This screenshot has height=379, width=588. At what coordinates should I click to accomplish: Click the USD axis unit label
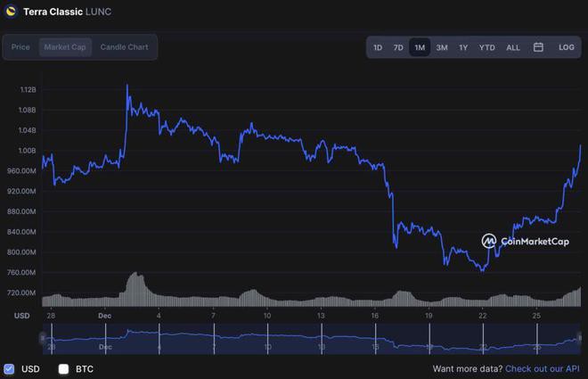21,316
